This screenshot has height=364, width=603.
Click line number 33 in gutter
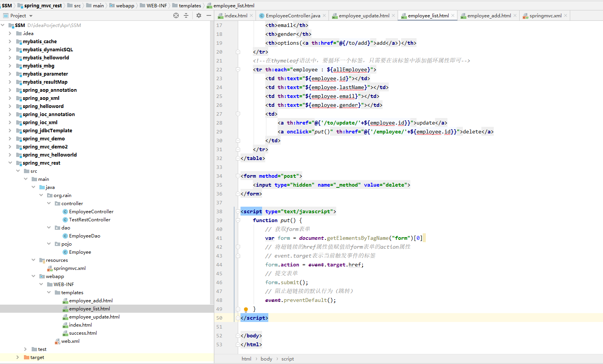coord(219,167)
